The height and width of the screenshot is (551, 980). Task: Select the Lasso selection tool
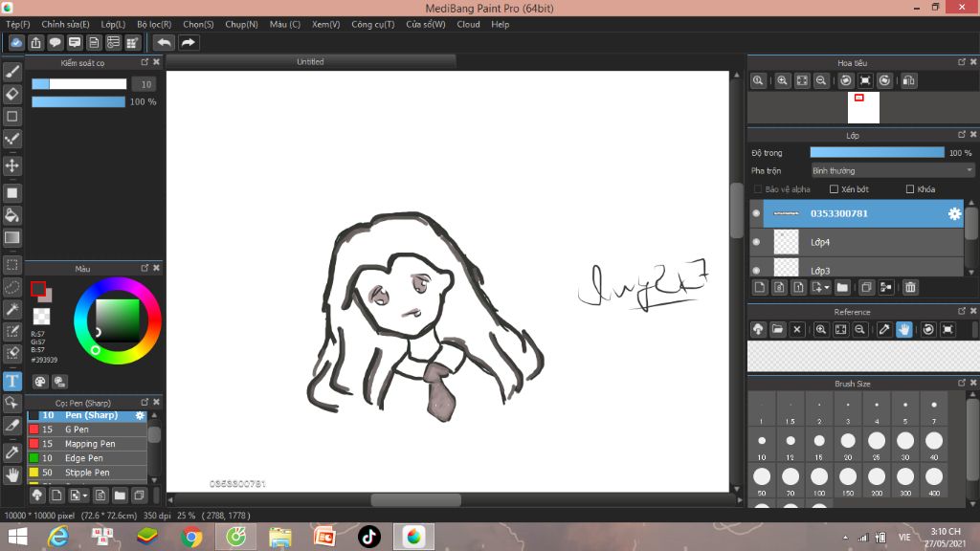click(x=11, y=287)
